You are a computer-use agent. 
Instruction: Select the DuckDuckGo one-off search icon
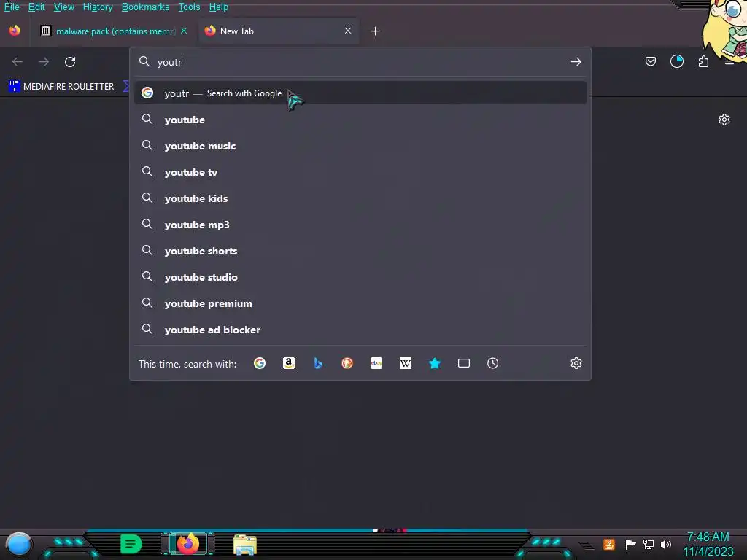click(x=347, y=363)
